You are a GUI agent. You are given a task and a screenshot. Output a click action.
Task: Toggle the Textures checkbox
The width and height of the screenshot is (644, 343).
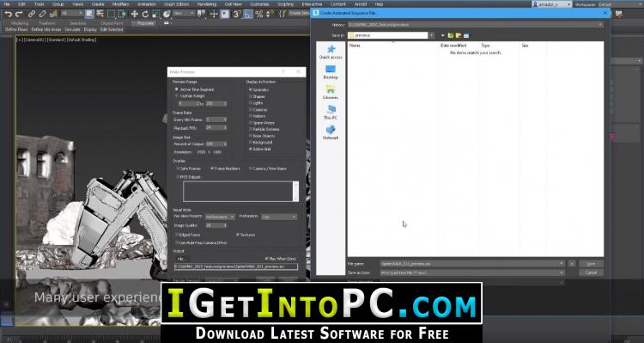click(237, 235)
